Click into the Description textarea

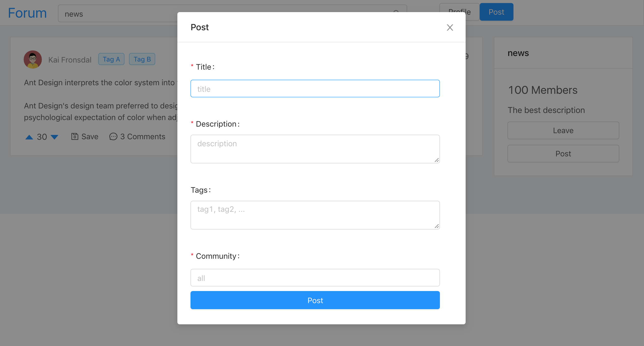pos(315,149)
